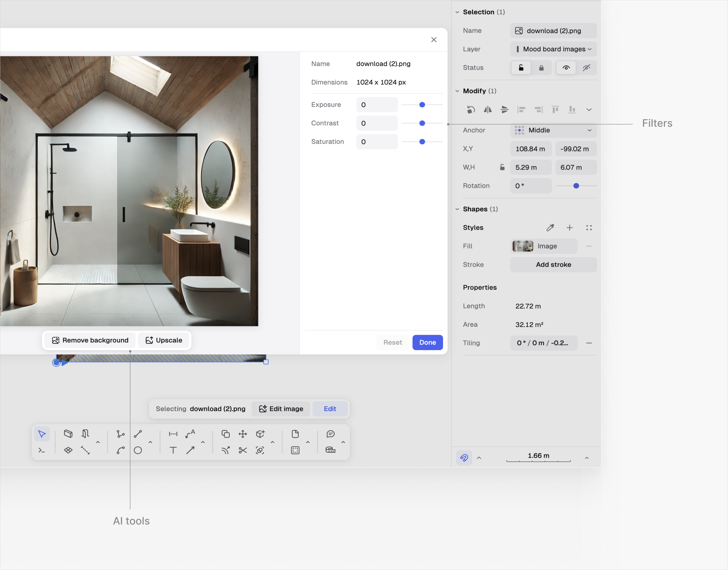Click the Exposure slider handle

422,105
